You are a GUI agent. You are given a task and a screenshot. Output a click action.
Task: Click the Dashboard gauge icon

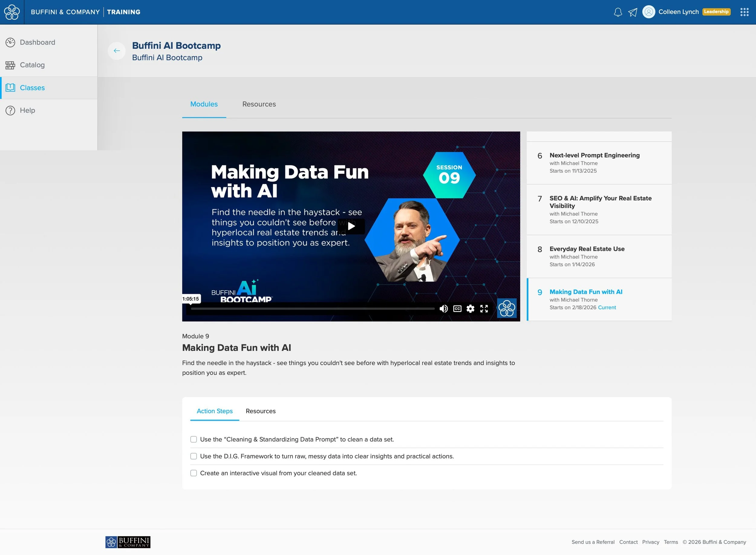pyautogui.click(x=10, y=42)
